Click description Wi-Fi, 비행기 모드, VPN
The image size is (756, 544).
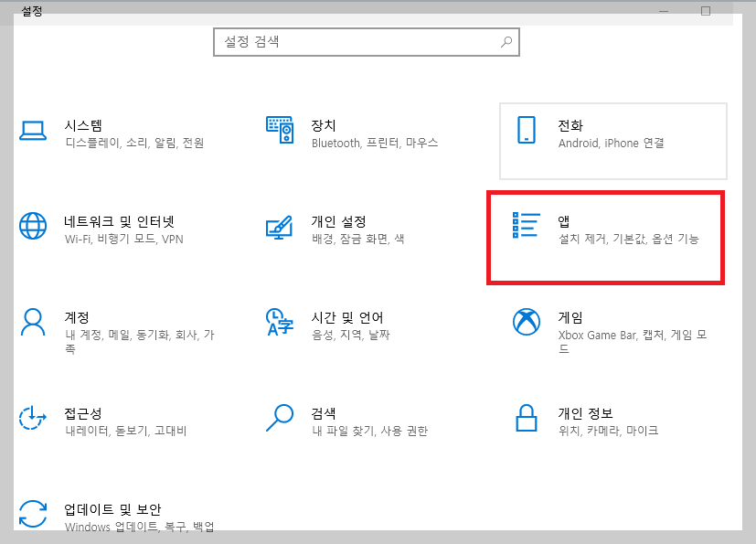pyautogui.click(x=124, y=240)
